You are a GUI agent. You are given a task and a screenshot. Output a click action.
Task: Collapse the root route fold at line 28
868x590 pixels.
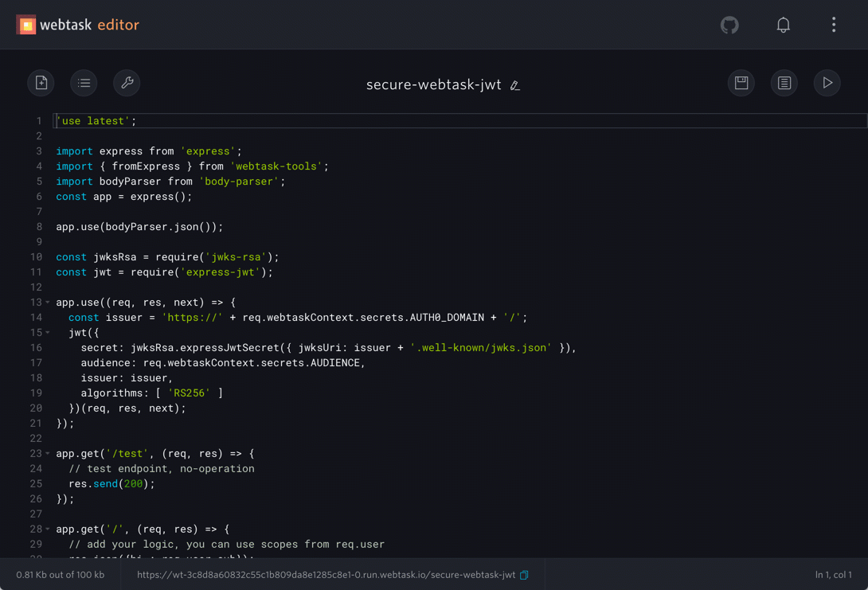(48, 529)
